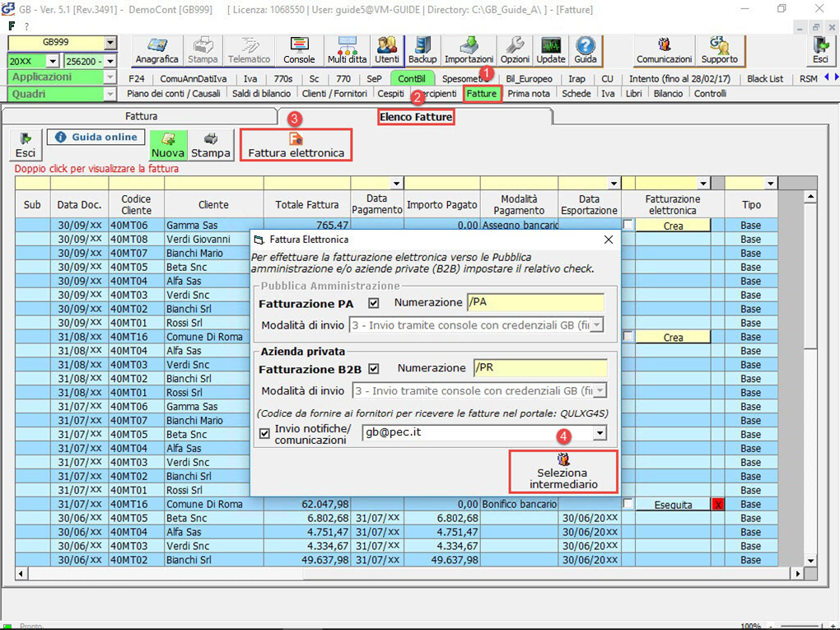Create a new invoice with Nuova
This screenshot has height=630, width=840.
168,145
